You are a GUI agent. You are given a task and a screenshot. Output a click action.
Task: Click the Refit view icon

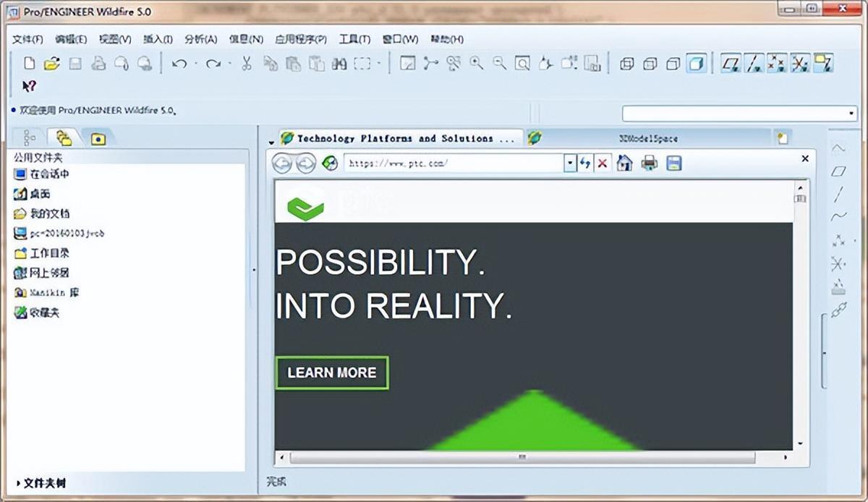(522, 64)
